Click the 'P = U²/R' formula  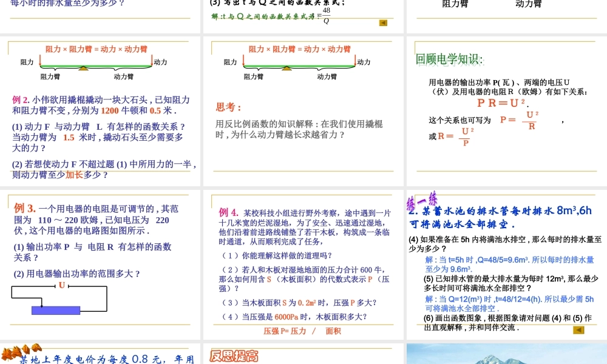pyautogui.click(x=519, y=120)
